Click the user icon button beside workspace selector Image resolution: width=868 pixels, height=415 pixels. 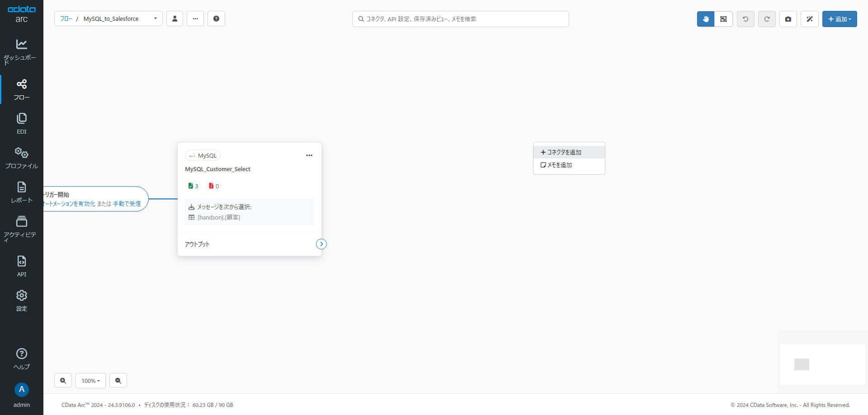point(175,19)
